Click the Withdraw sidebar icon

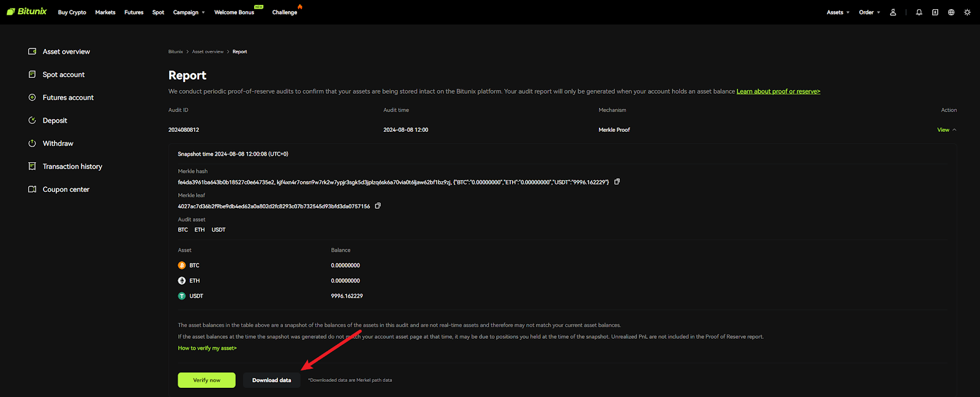(x=32, y=143)
